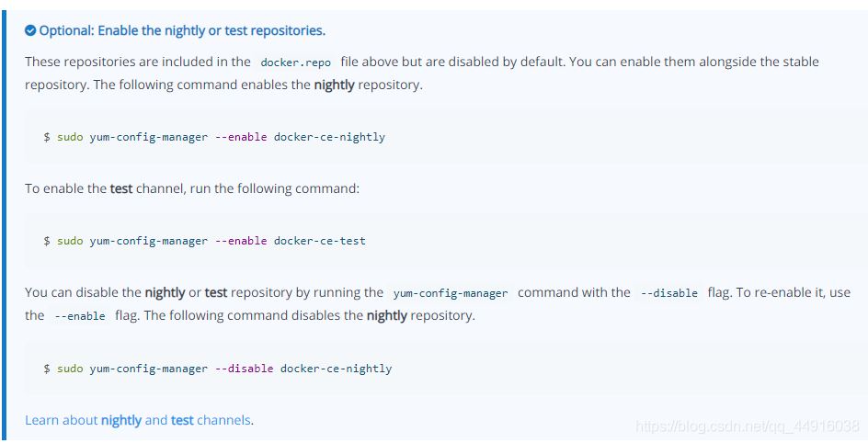Open the test link in the Learn about line

[x=182, y=420]
